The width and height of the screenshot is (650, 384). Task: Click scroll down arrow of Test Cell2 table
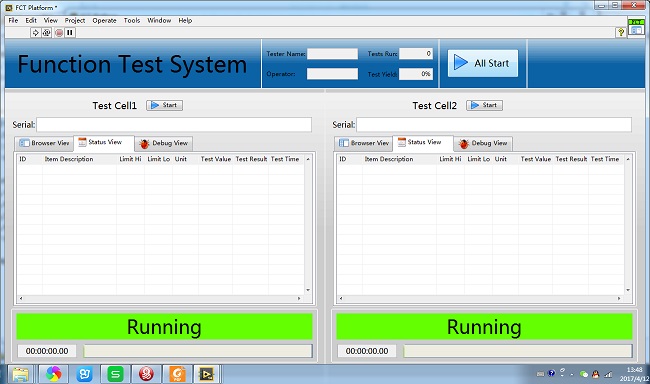click(628, 290)
